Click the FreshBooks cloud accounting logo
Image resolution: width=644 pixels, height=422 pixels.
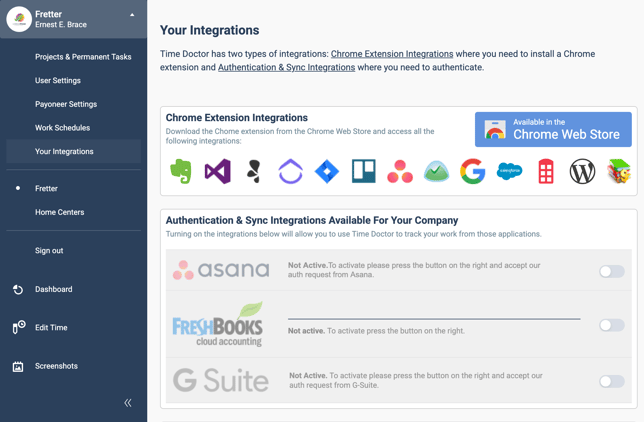[x=218, y=324]
